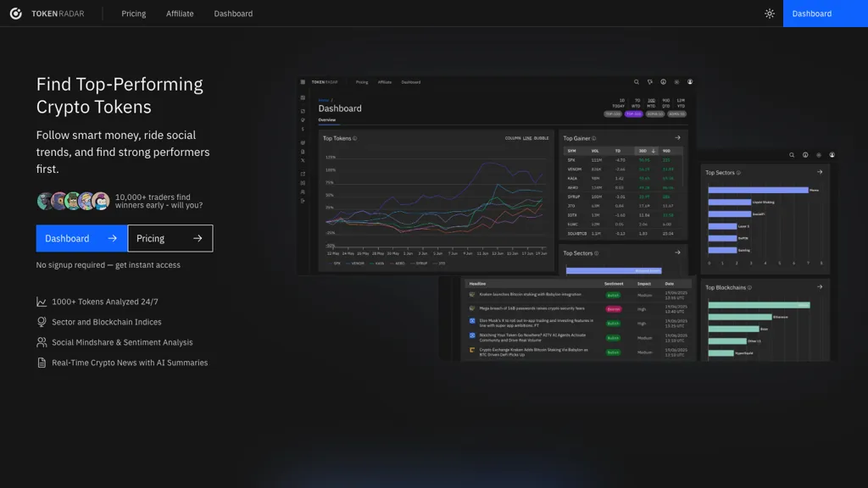Switch to the Overview tab

[x=329, y=119]
